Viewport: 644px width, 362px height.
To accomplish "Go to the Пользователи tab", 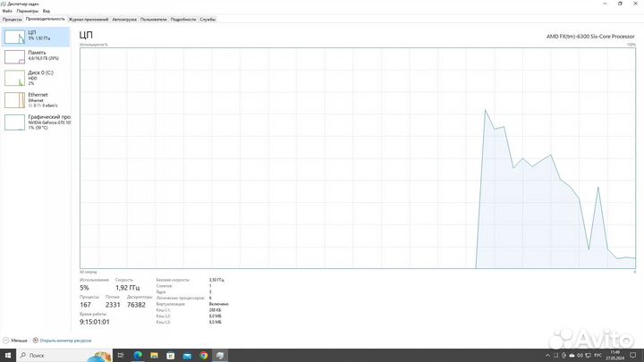I will coord(154,18).
